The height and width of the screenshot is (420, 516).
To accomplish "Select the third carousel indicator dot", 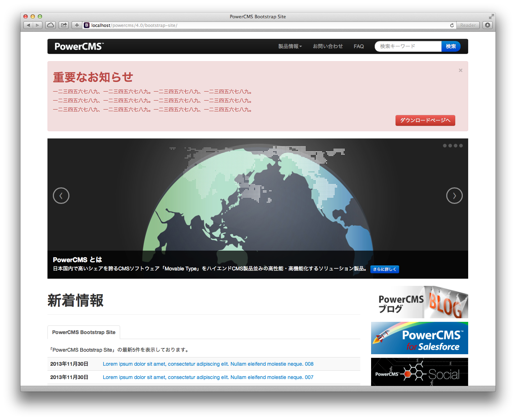I will (x=456, y=146).
